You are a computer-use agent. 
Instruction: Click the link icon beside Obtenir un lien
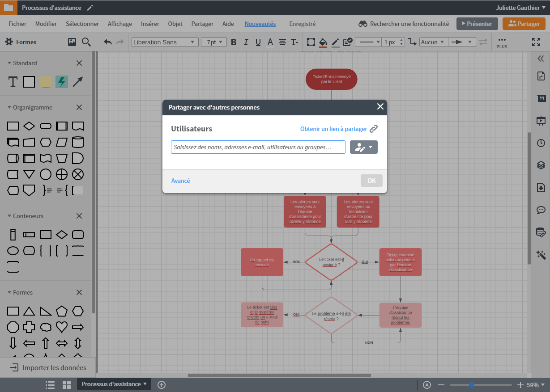(374, 129)
